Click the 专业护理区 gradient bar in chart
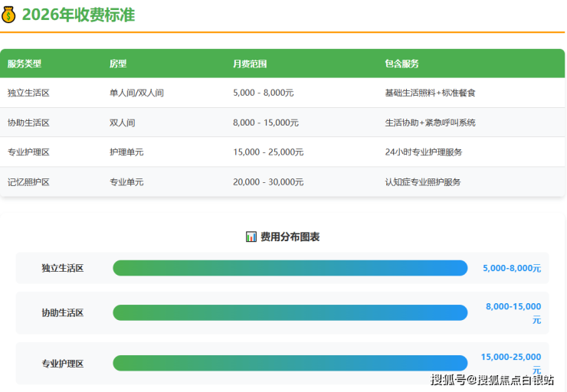This screenshot has width=567, height=392. 290,363
